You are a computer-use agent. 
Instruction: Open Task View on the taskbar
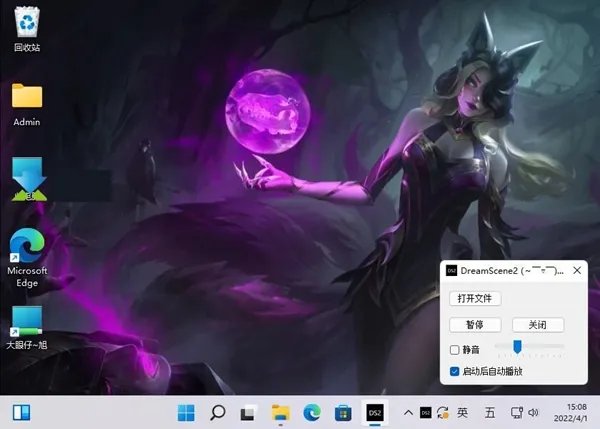tap(249, 411)
